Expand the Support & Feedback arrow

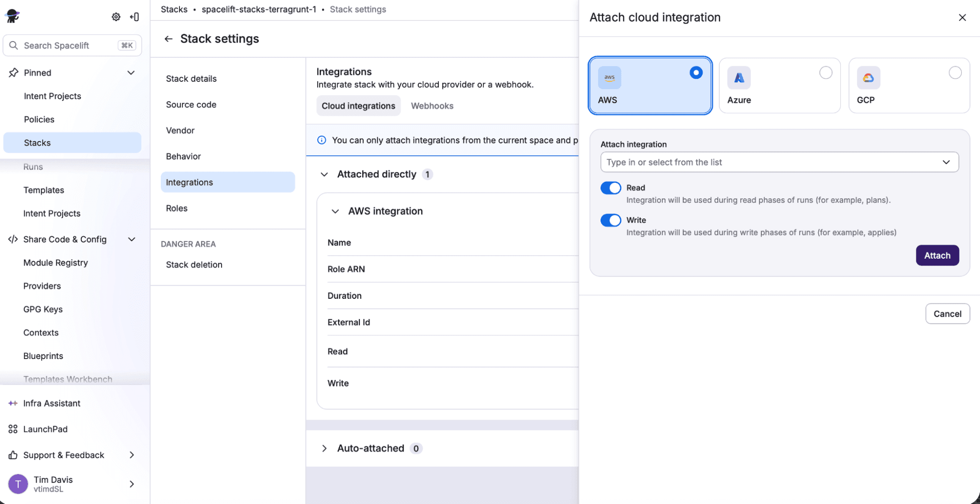coord(131,455)
